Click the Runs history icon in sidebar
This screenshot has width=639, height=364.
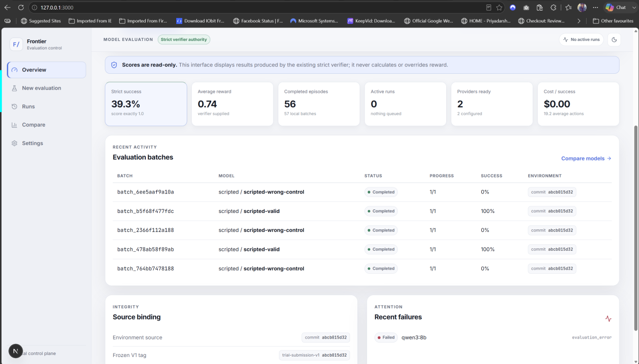(14, 107)
